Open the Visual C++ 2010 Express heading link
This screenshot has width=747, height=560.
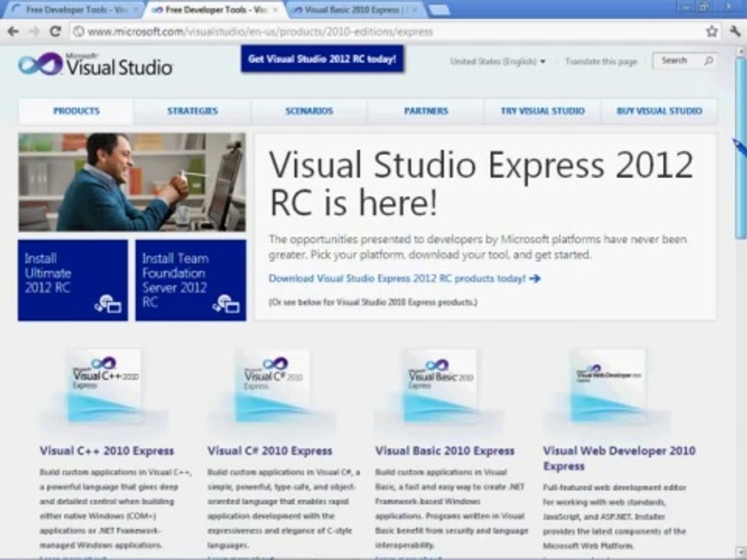[x=107, y=451]
